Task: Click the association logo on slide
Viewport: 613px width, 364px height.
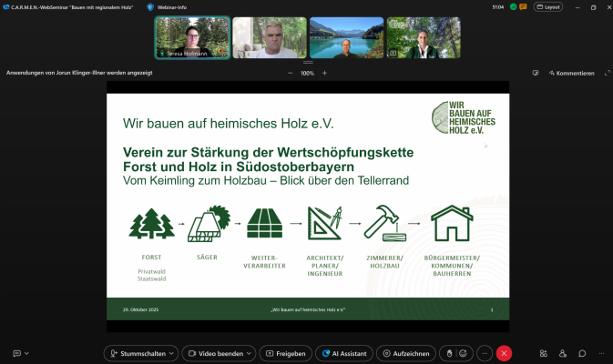Action: pos(464,117)
